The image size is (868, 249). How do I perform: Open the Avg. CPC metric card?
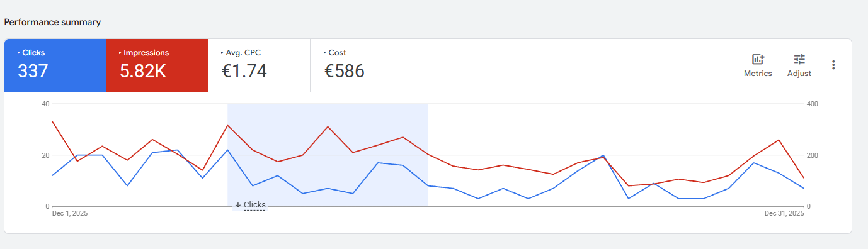tap(259, 65)
